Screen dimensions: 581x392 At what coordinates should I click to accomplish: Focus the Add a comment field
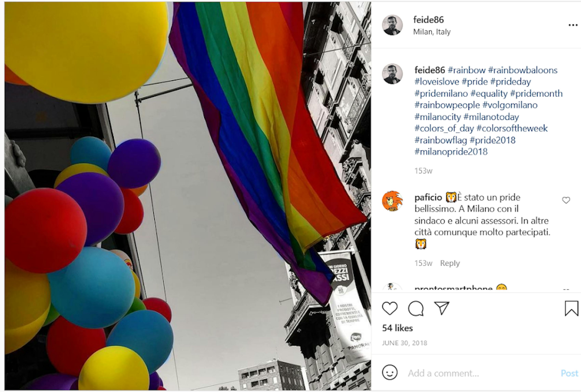click(483, 373)
